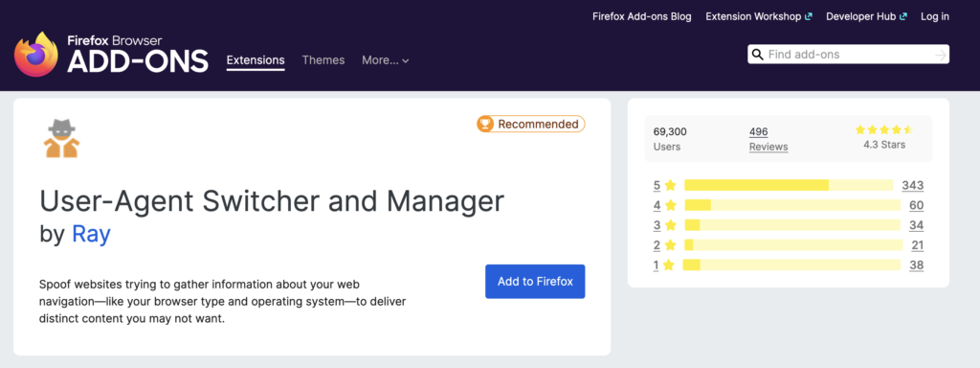The height and width of the screenshot is (368, 980).
Task: Open author Ray's profile link
Action: pyautogui.click(x=91, y=234)
